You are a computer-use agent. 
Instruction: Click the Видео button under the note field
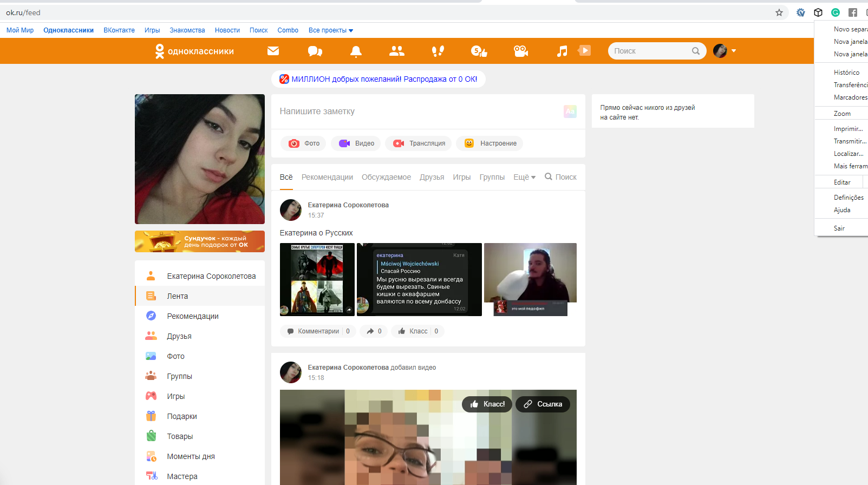[356, 143]
